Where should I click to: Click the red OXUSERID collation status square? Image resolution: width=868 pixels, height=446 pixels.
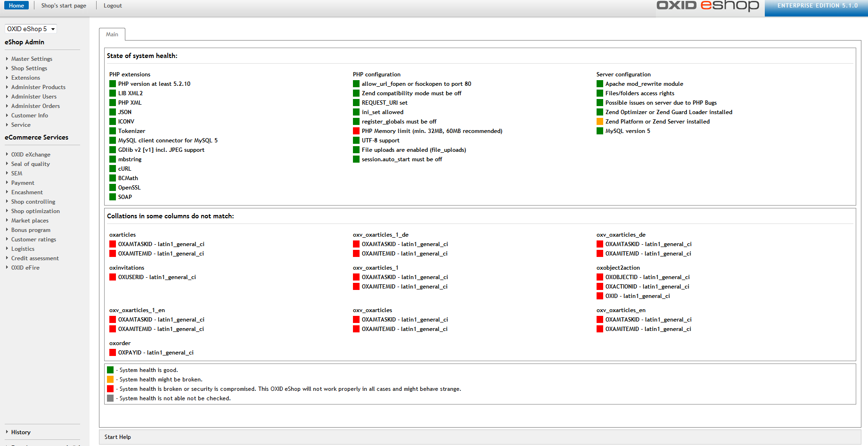coord(113,277)
